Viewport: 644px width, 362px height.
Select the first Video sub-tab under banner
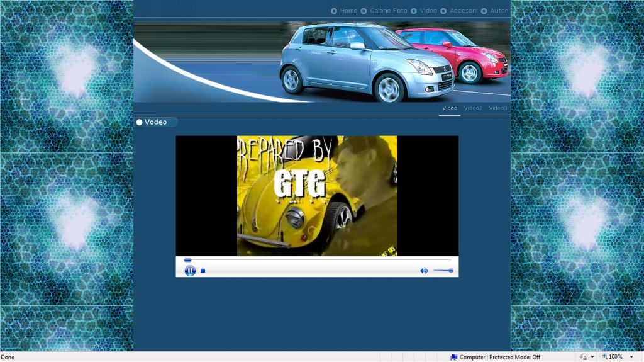click(450, 108)
